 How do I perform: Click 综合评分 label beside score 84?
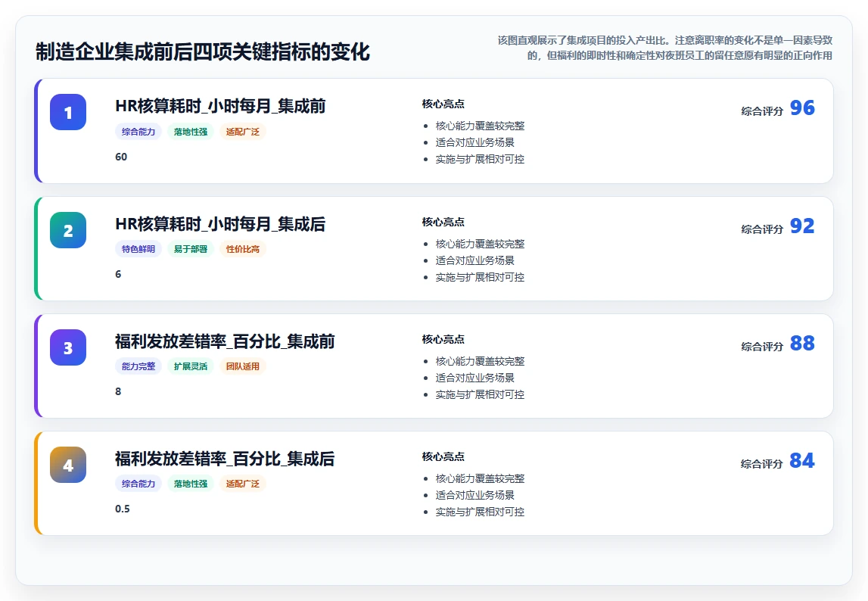click(762, 464)
